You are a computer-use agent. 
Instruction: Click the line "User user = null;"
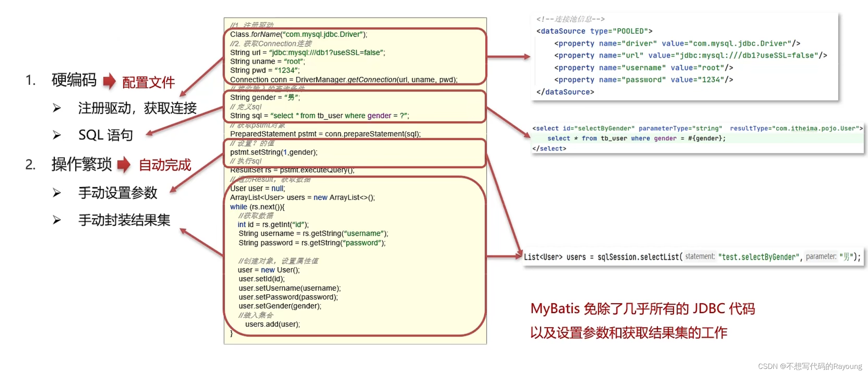(x=258, y=188)
